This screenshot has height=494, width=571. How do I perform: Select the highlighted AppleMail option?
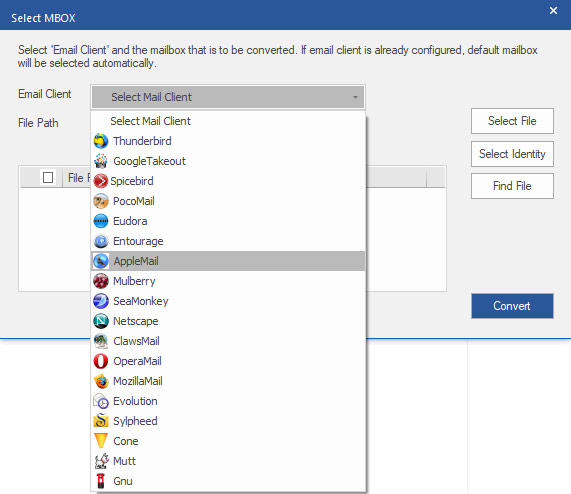[228, 261]
